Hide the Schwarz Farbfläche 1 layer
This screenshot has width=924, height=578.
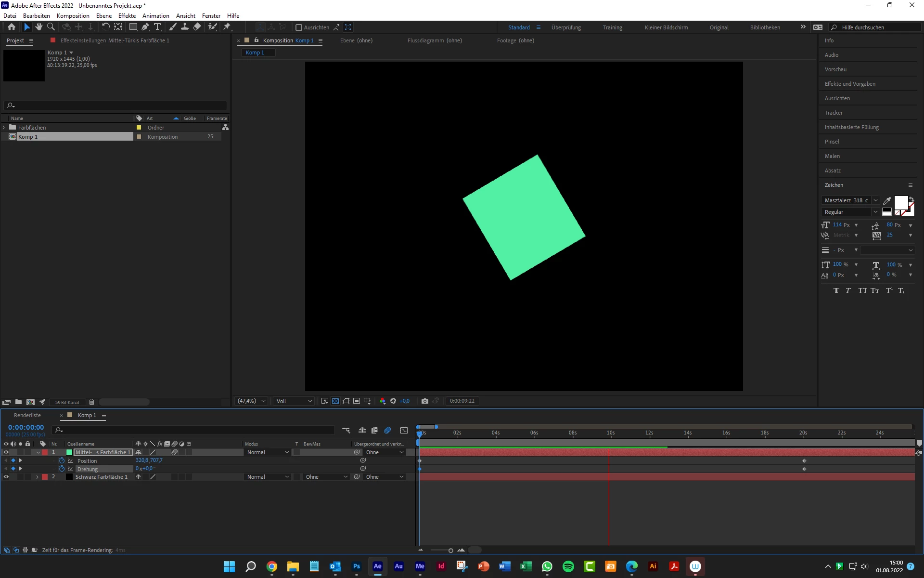coord(6,477)
